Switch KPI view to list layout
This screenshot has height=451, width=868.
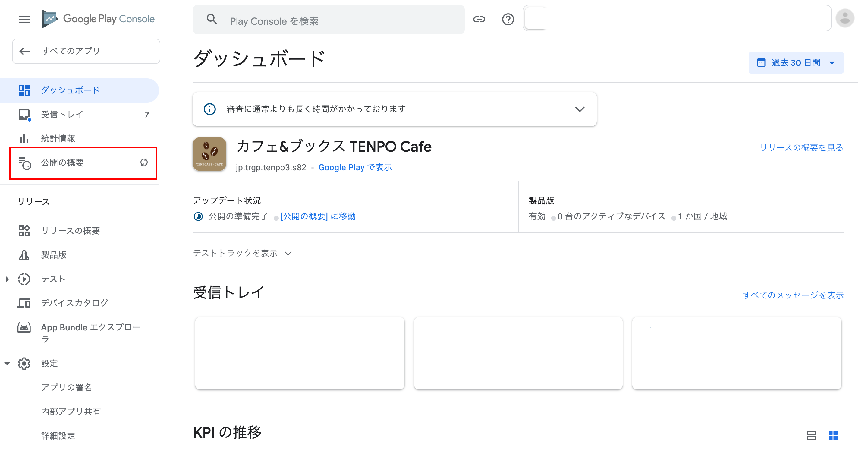811,435
